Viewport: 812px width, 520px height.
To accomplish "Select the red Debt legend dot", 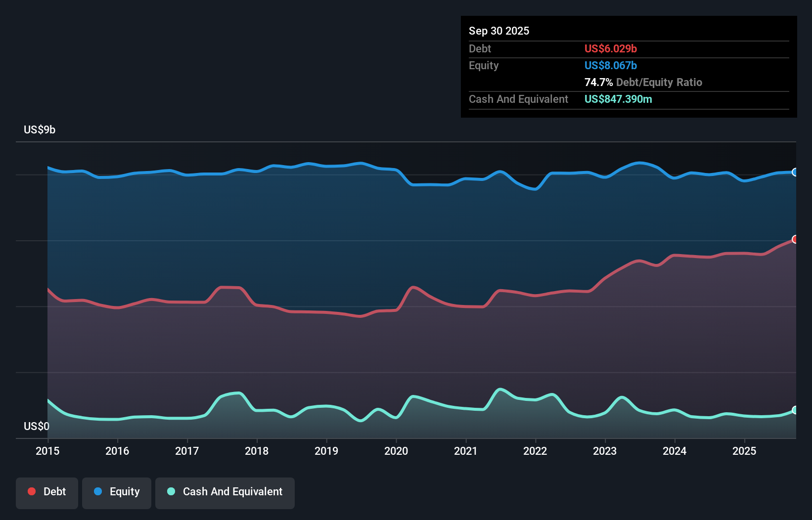I will (x=31, y=491).
